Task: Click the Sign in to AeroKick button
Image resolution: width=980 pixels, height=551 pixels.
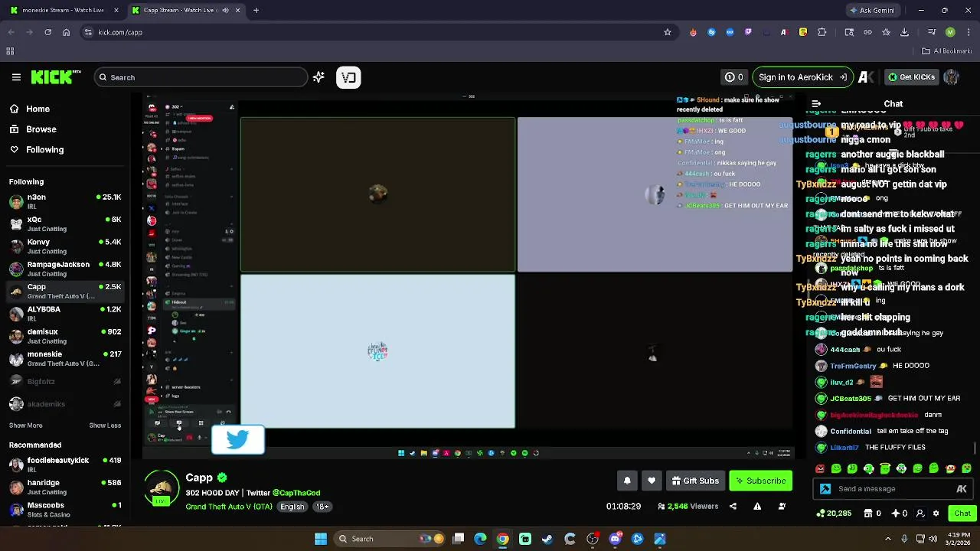Action: click(802, 77)
